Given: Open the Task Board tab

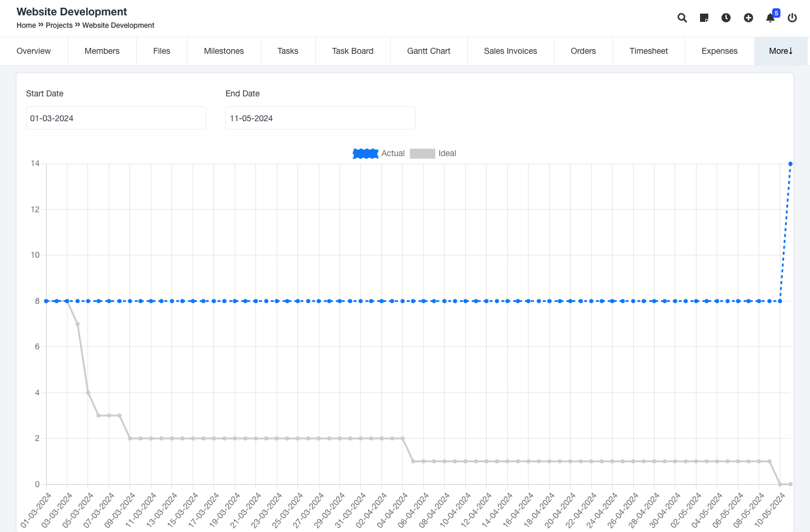Looking at the screenshot, I should (x=352, y=51).
